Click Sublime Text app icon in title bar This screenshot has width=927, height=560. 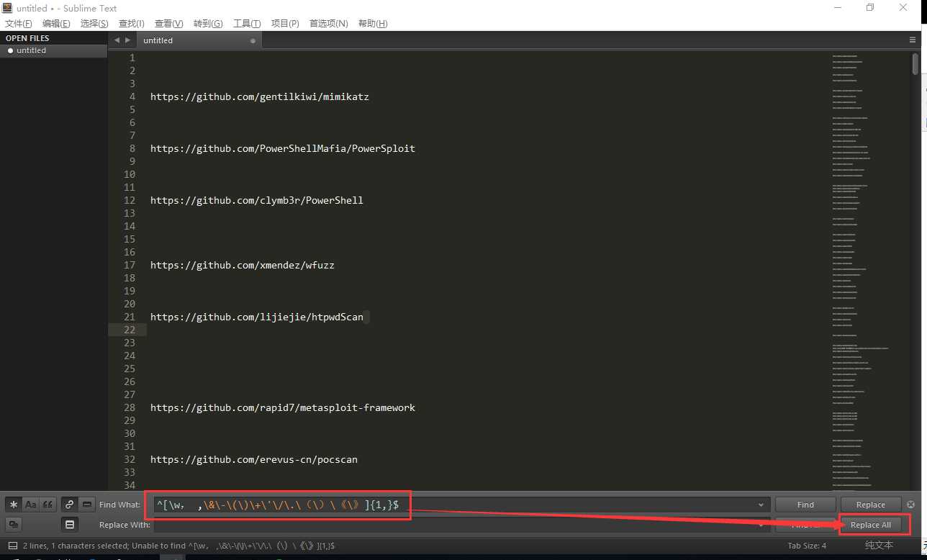click(7, 8)
